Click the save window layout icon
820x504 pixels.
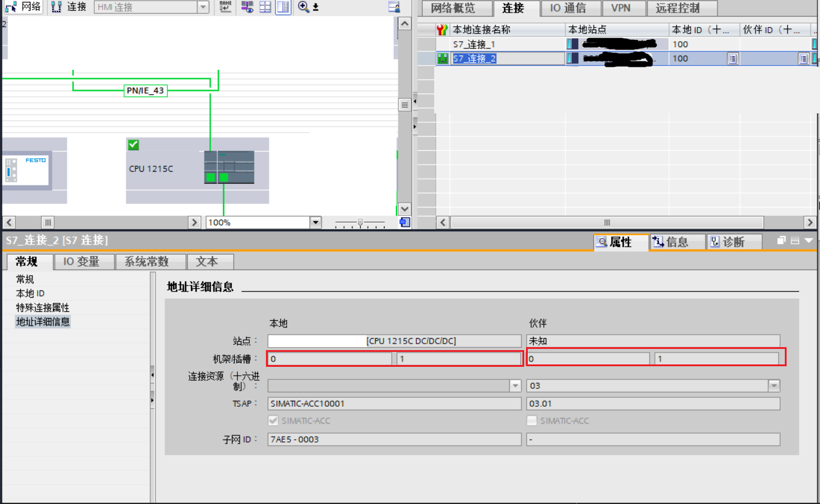point(392,7)
